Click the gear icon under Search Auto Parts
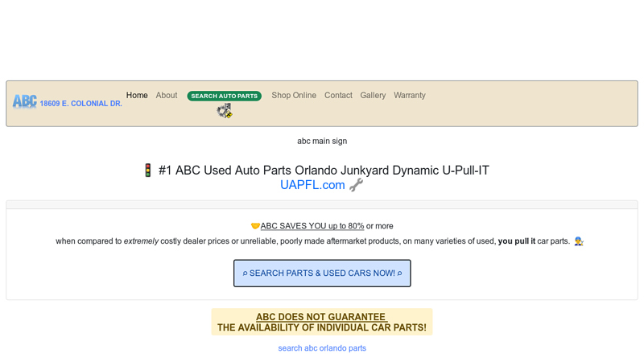The image size is (644, 362). (x=225, y=111)
